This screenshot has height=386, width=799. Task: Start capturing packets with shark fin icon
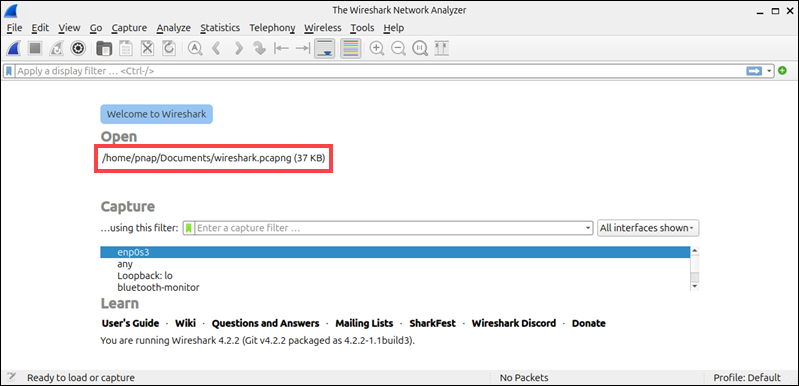[13, 48]
